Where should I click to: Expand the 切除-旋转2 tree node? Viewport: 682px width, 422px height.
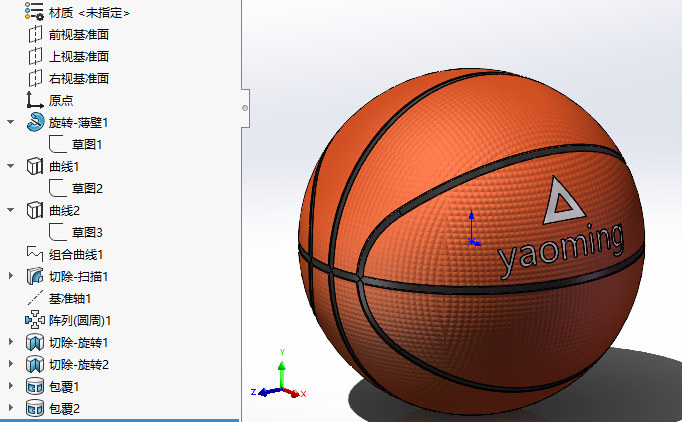[x=11, y=364]
